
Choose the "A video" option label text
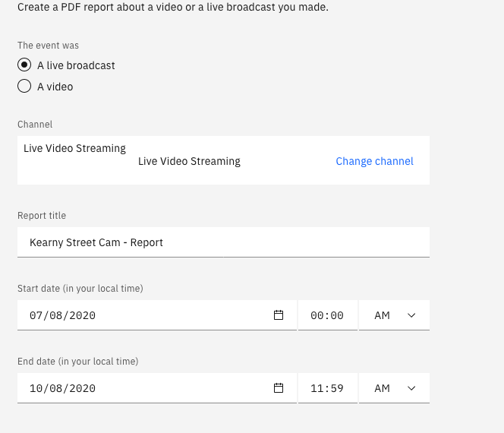click(x=55, y=87)
